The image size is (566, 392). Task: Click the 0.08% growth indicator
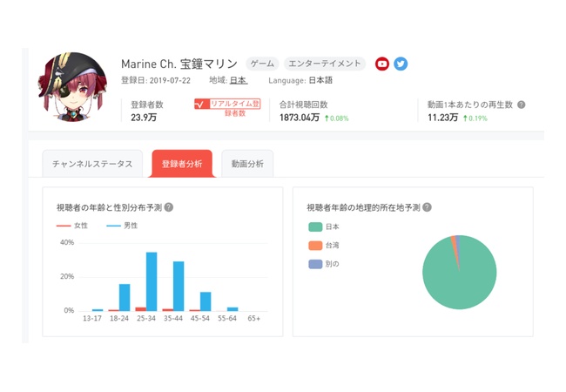[336, 118]
